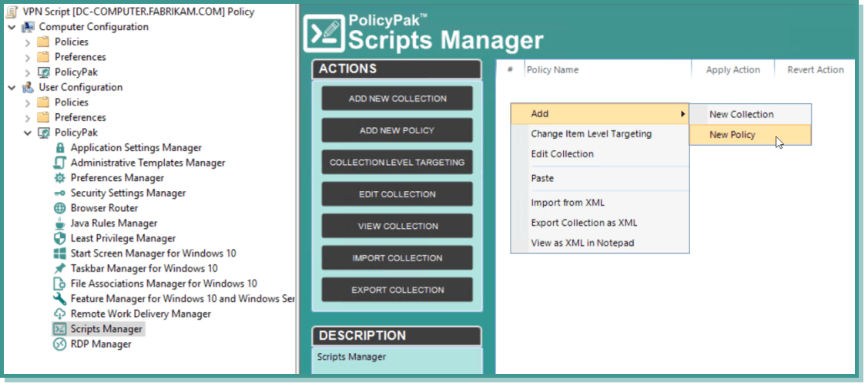Image resolution: width=868 pixels, height=387 pixels.
Task: Select the VPN Script policy root node
Action: click(x=139, y=12)
